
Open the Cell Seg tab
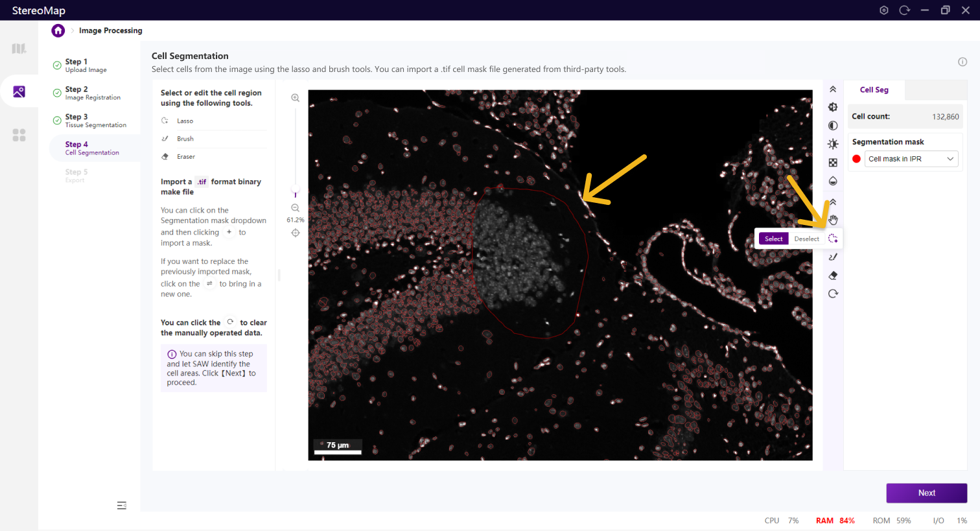coord(874,90)
